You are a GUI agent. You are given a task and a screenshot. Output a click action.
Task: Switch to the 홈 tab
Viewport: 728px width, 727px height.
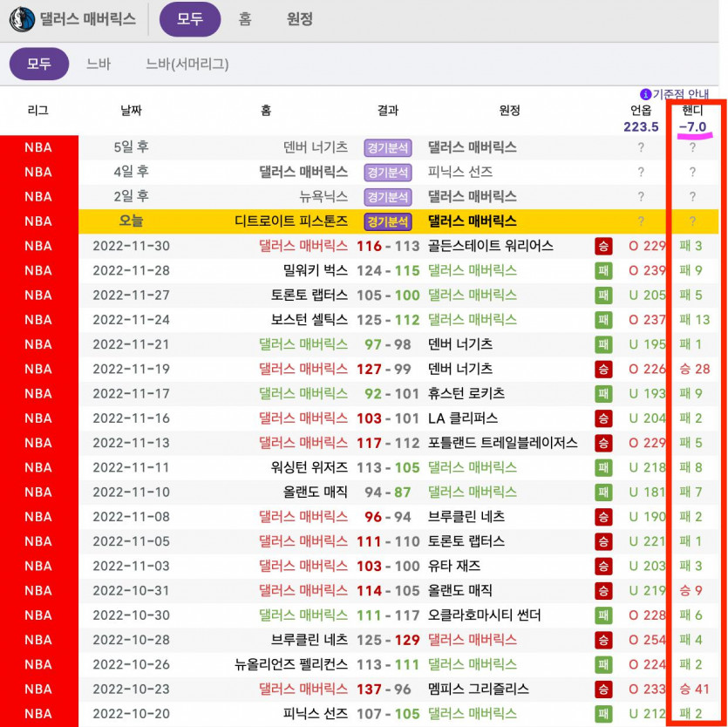tap(245, 19)
